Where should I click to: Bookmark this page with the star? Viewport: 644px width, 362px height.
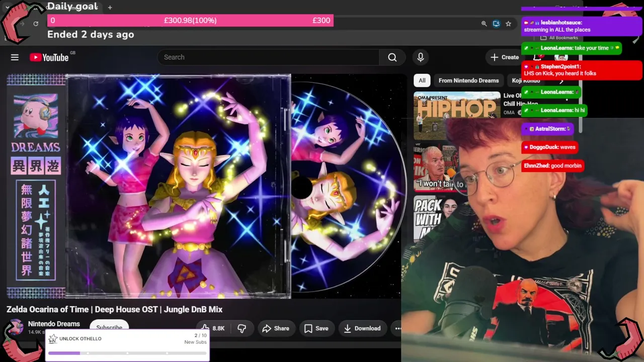[x=508, y=24]
